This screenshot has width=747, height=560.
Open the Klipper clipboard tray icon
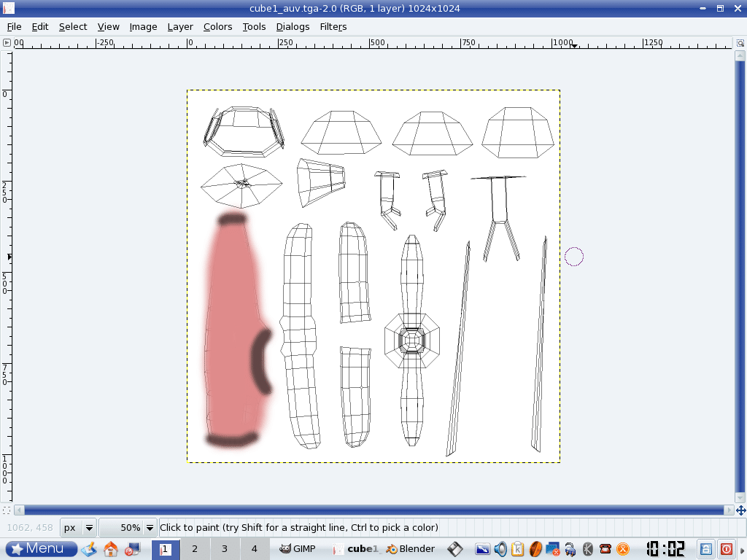[x=518, y=549]
